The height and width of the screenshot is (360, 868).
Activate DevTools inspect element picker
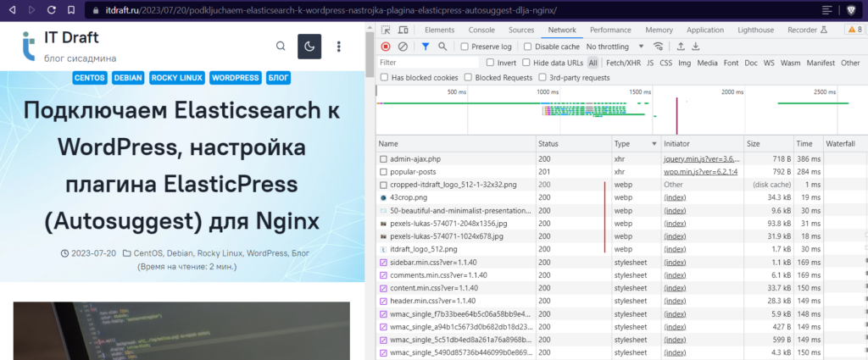[387, 30]
